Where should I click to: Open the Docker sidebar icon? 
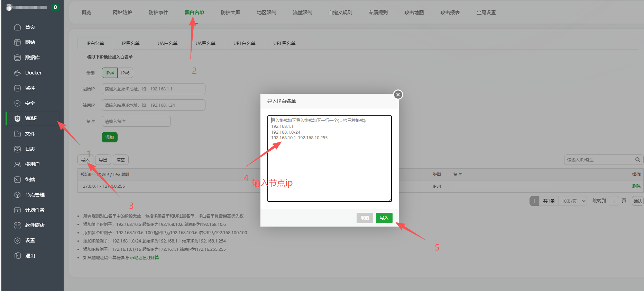click(17, 73)
